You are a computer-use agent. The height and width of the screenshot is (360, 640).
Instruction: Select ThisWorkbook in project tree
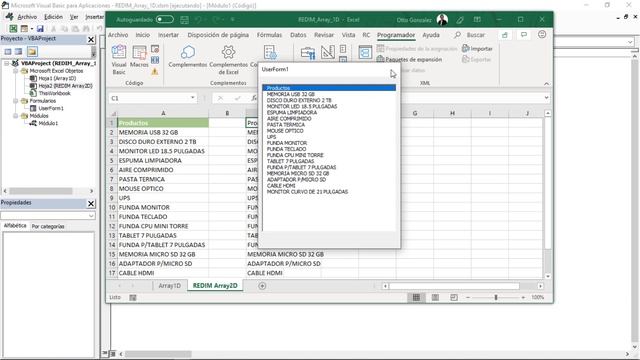(54, 93)
